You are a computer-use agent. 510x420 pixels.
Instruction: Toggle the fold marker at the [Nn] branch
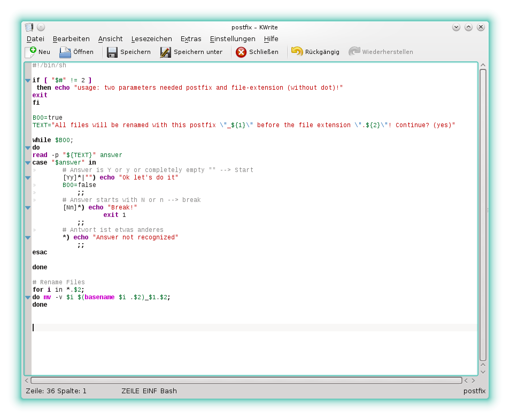pyautogui.click(x=27, y=207)
